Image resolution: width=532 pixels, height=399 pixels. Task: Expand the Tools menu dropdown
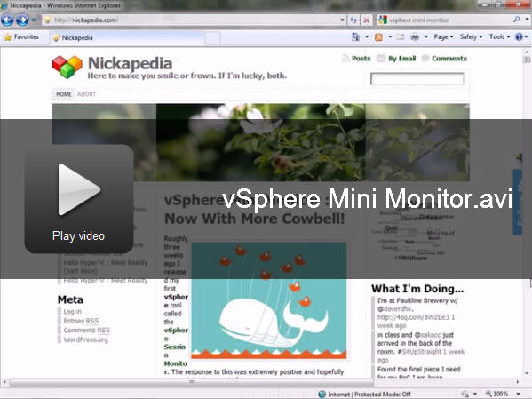click(x=499, y=36)
